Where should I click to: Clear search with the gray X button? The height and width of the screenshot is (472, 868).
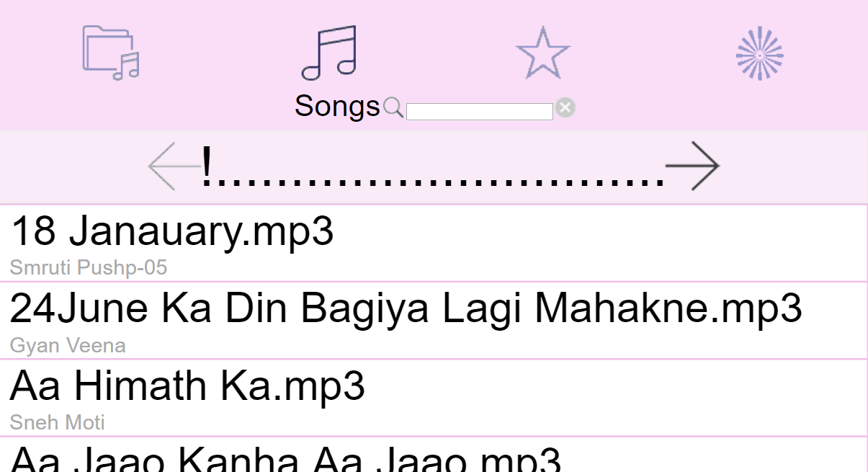click(x=565, y=108)
